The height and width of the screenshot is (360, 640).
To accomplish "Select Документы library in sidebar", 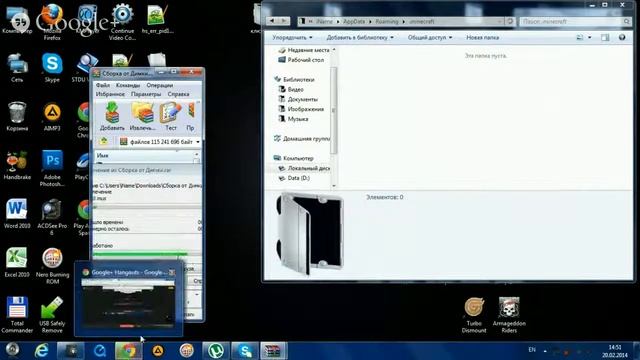I will pyautogui.click(x=298, y=99).
